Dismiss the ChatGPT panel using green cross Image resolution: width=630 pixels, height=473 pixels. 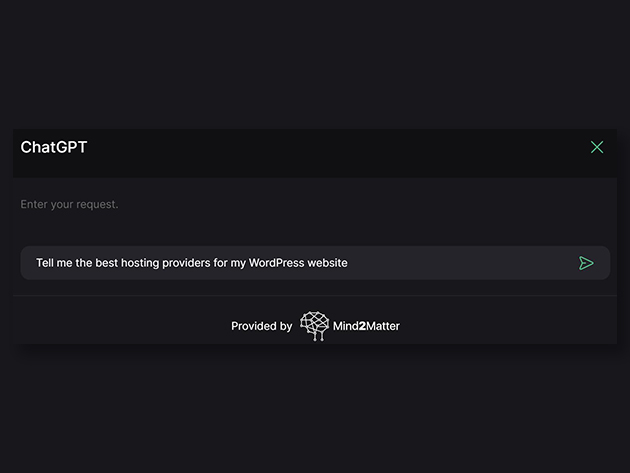pyautogui.click(x=597, y=147)
